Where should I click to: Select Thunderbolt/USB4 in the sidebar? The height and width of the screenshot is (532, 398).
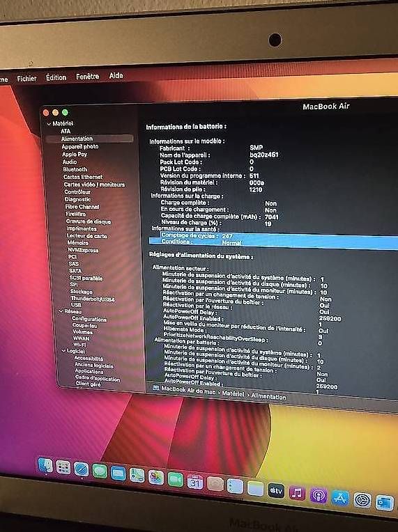point(93,299)
